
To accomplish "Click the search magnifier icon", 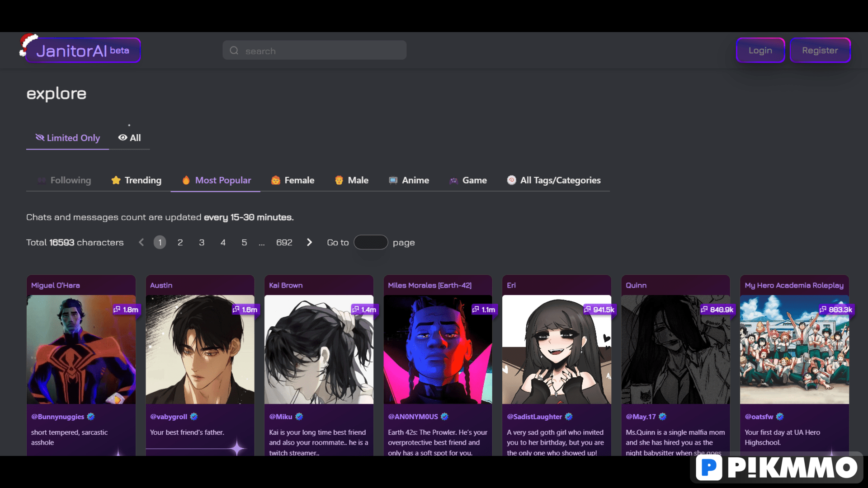I will pos(234,51).
